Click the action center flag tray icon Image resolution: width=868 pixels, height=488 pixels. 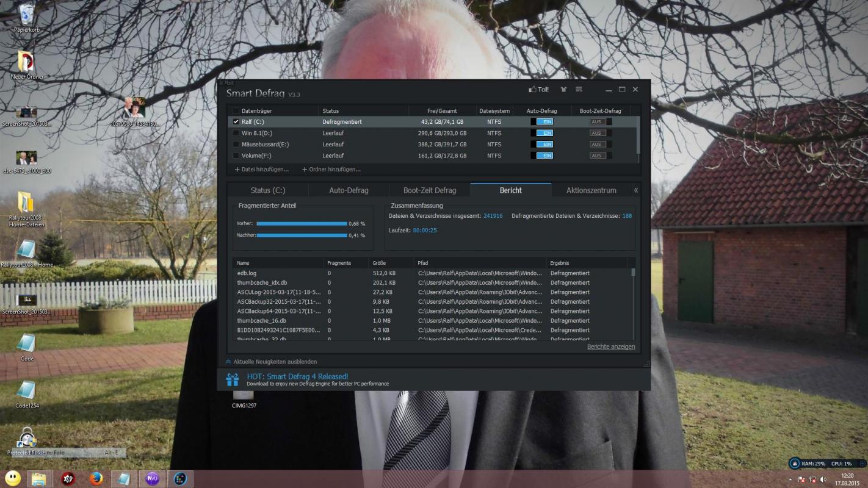pyautogui.click(x=801, y=479)
